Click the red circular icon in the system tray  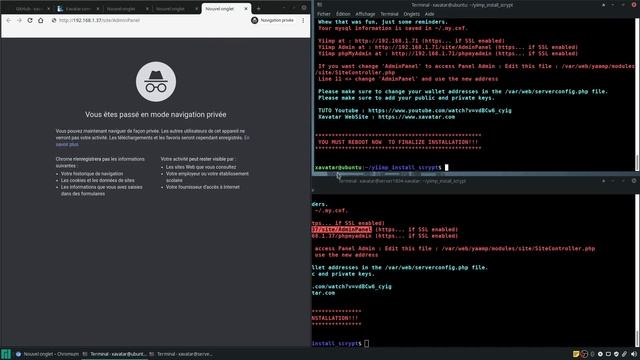[584, 354]
